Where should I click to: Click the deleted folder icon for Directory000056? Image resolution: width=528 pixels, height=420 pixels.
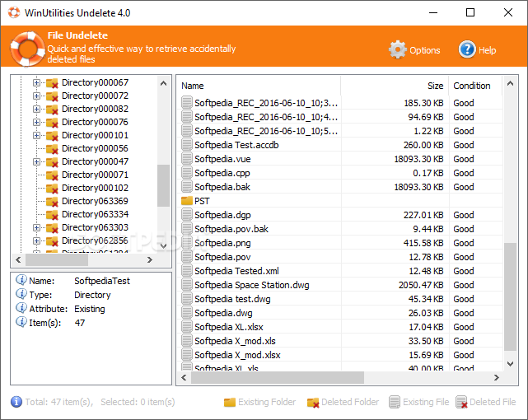tap(52, 148)
